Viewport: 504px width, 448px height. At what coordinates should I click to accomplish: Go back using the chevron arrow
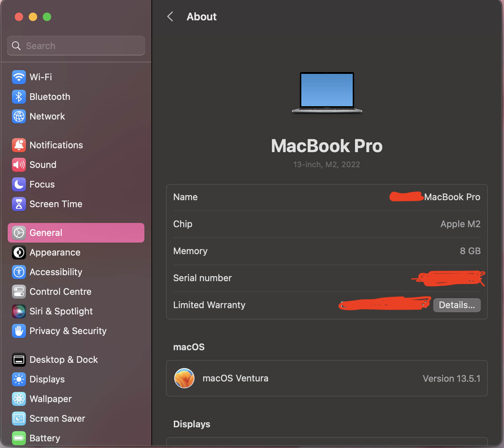pos(170,16)
